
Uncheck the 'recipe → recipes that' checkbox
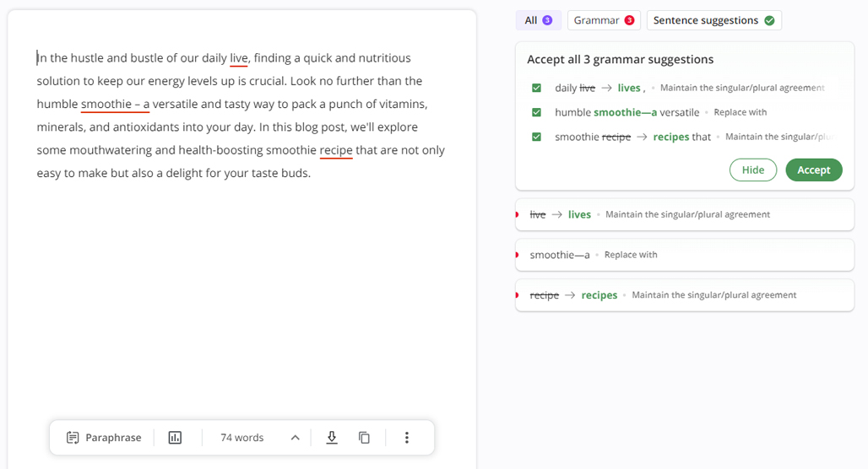tap(536, 137)
